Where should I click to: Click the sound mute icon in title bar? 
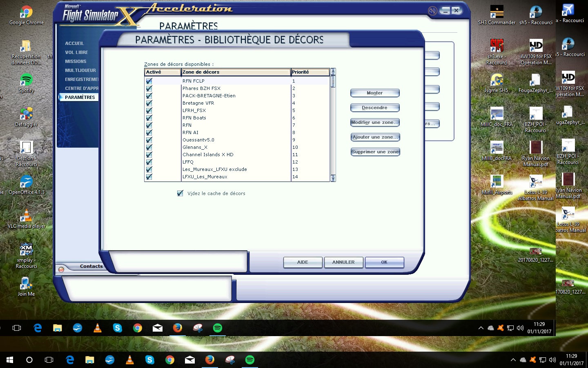point(432,11)
